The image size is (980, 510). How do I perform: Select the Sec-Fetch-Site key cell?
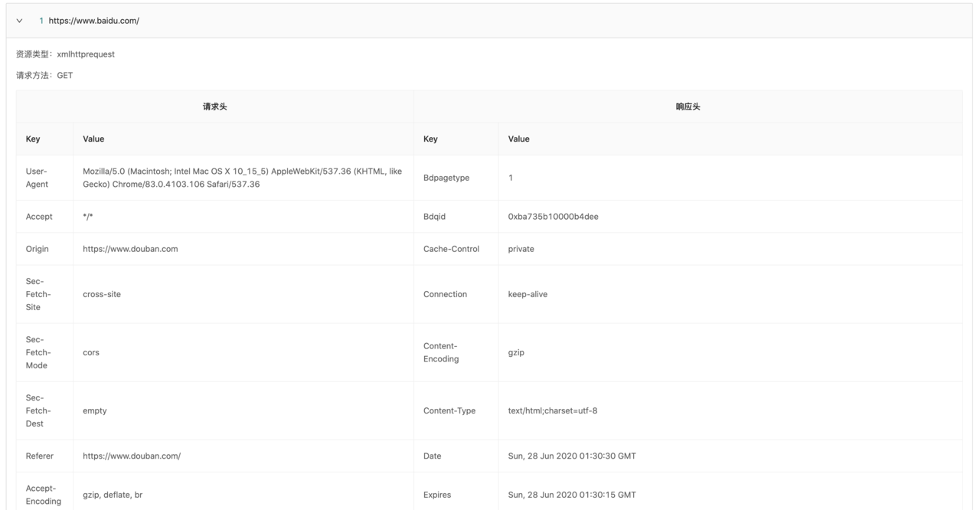45,294
